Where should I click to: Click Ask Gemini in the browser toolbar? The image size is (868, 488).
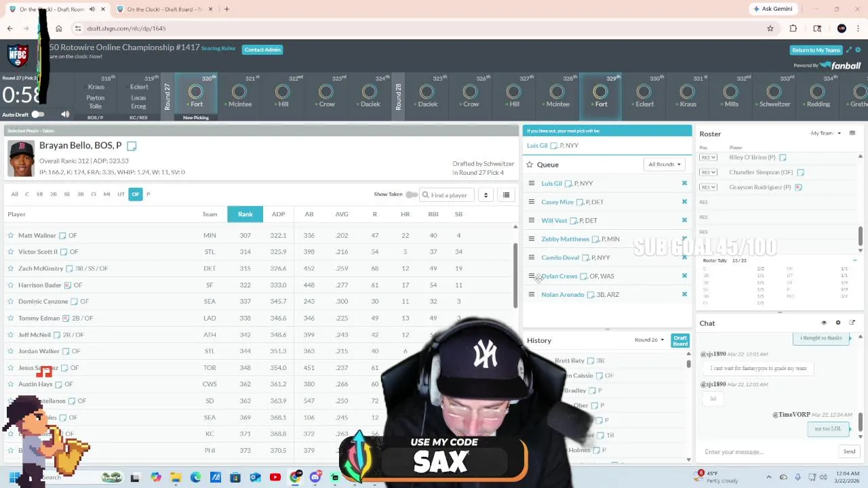772,9
